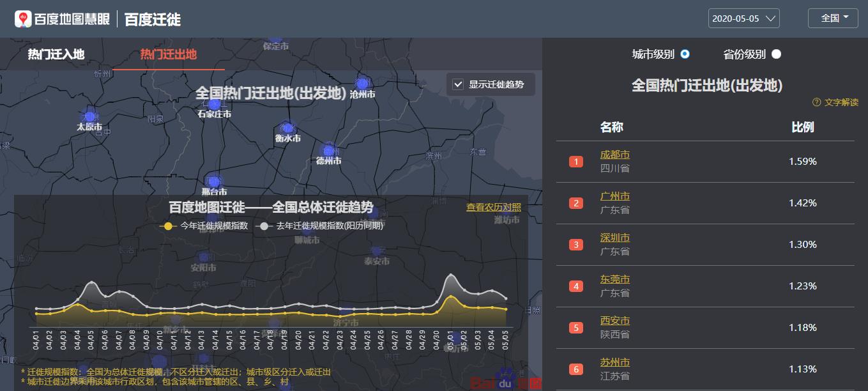868x391 pixels.
Task: Click the 江苏省 province text
Action: coord(615,376)
